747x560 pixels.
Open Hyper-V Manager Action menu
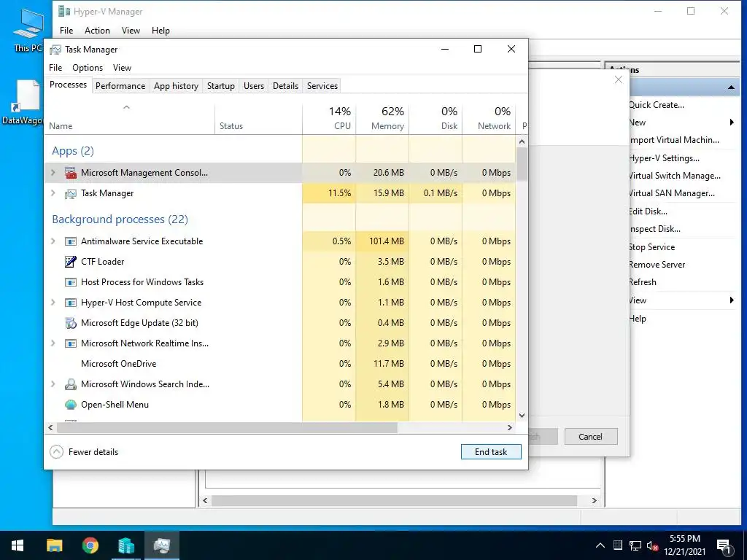97,31
